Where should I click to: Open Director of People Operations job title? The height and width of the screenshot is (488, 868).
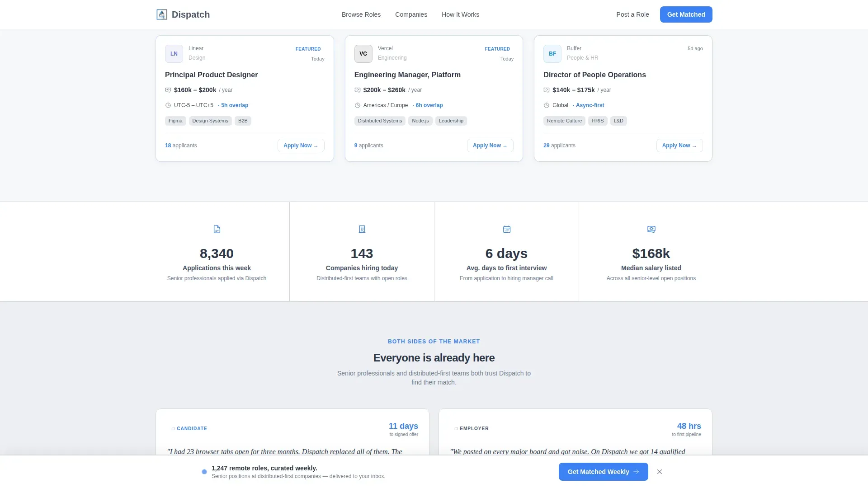594,75
